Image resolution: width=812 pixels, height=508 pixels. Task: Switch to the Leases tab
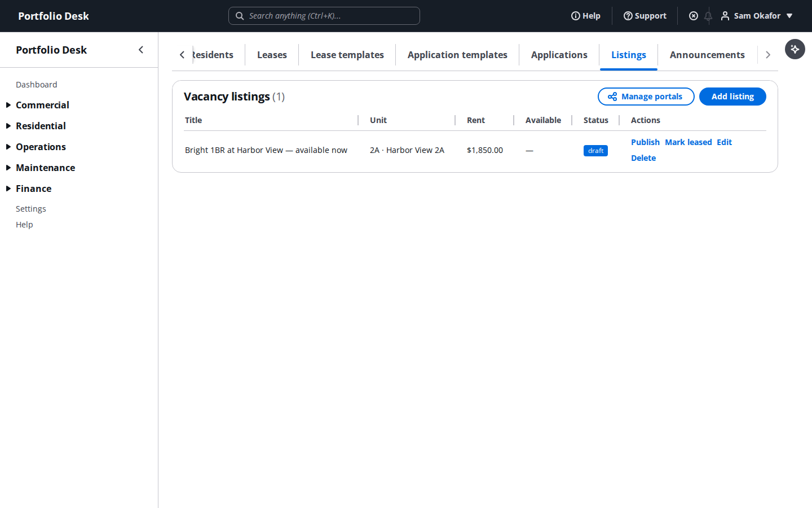coord(272,55)
